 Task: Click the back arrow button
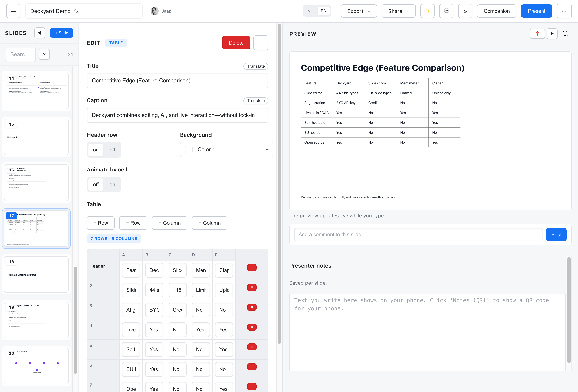(x=13, y=11)
